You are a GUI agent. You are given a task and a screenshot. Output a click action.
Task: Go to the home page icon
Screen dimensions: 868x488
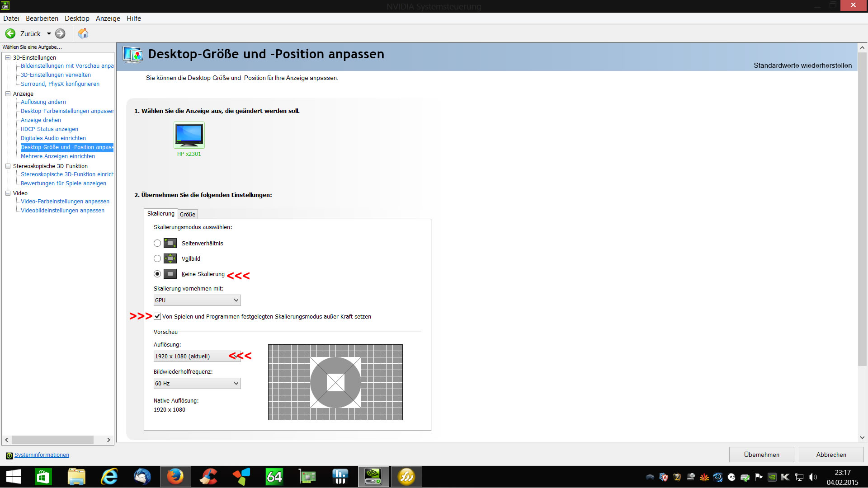83,33
